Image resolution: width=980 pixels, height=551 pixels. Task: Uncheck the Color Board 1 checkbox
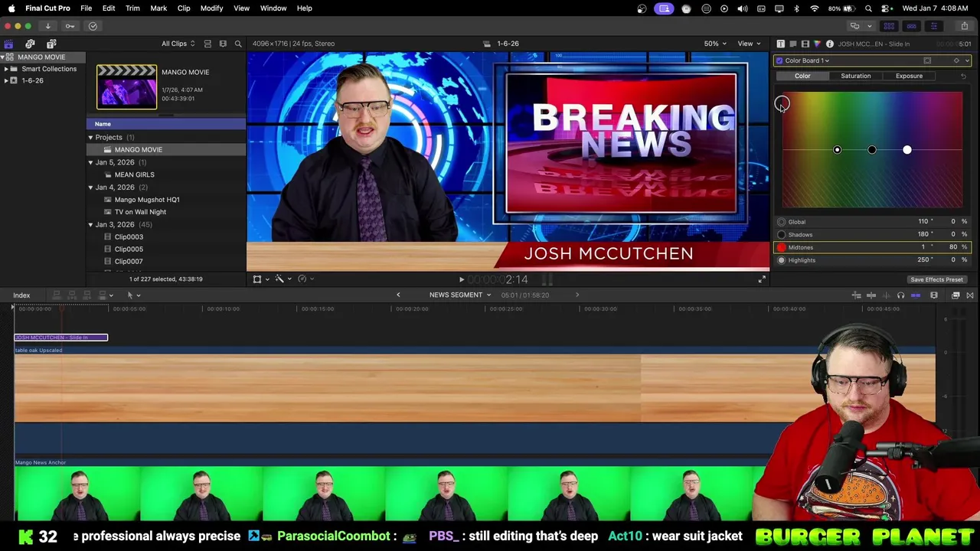pyautogui.click(x=779, y=60)
